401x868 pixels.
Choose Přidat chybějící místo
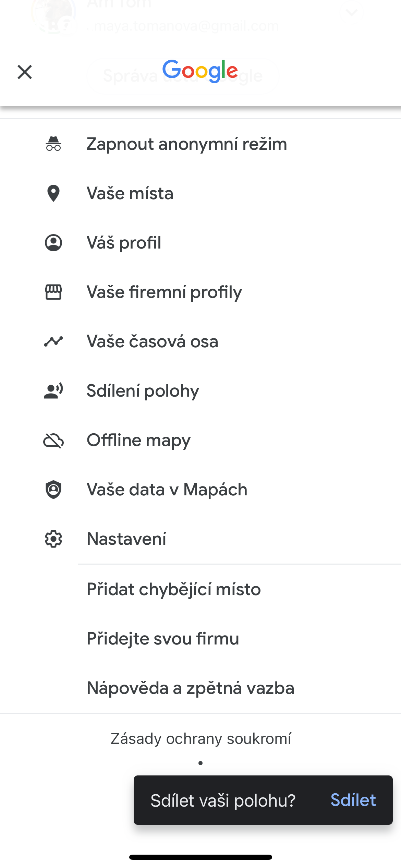click(174, 589)
